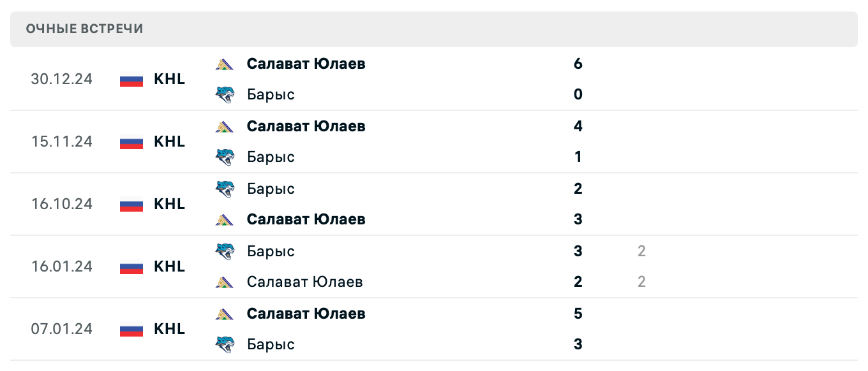Click the Салават Юлаев badge in the 16.10.24 row

coord(225,219)
